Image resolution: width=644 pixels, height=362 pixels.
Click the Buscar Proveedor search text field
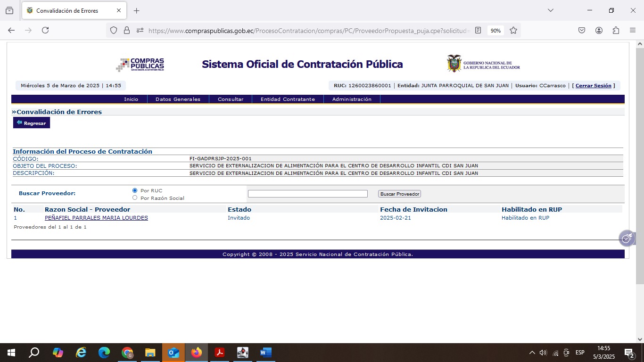click(307, 194)
